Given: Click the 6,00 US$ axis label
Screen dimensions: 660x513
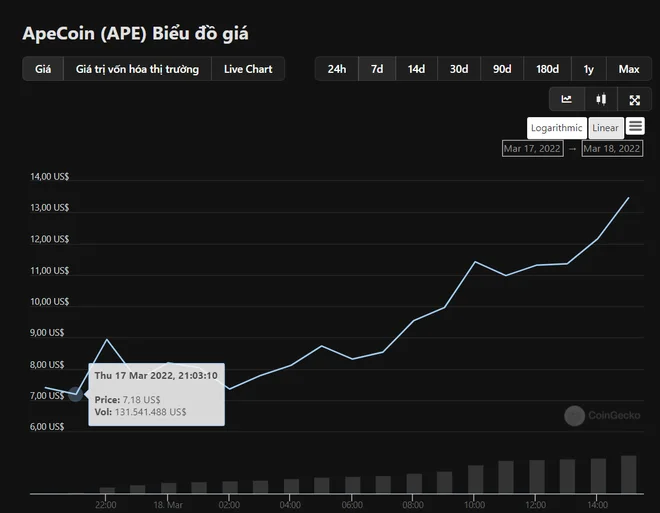Looking at the screenshot, I should [x=47, y=427].
